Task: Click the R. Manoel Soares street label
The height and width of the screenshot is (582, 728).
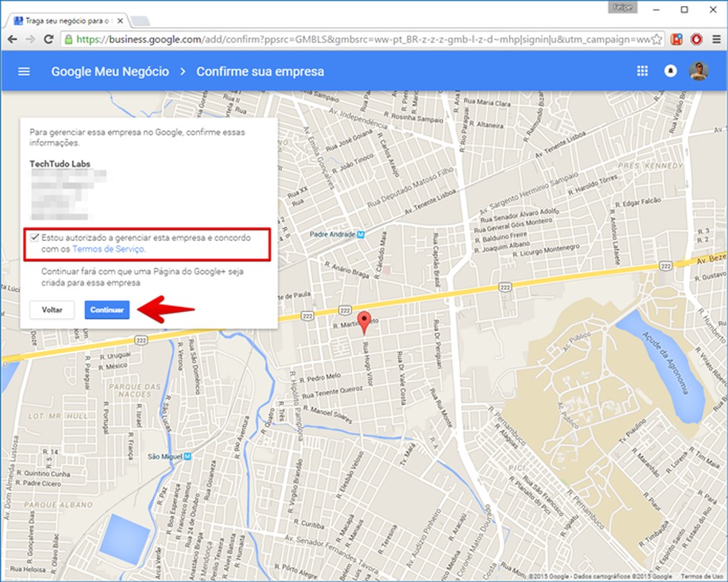Action: tap(327, 414)
